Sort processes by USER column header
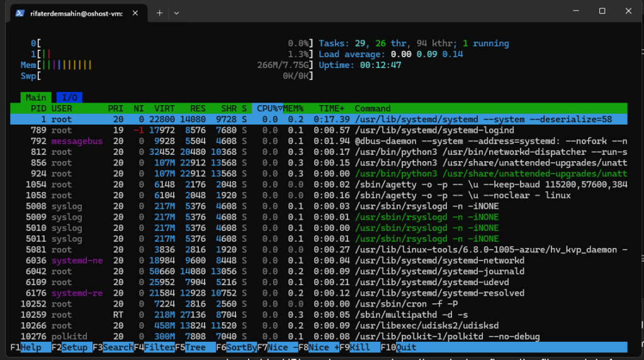 pos(62,109)
